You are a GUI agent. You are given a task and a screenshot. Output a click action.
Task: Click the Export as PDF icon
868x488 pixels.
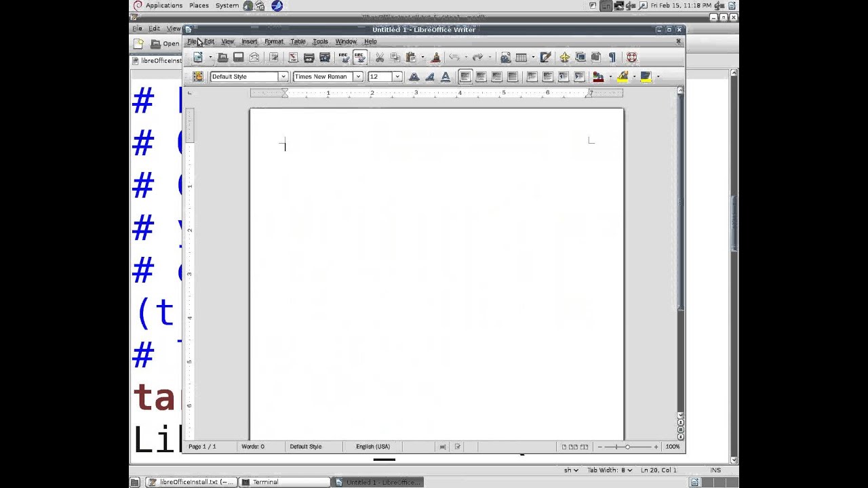click(x=293, y=57)
